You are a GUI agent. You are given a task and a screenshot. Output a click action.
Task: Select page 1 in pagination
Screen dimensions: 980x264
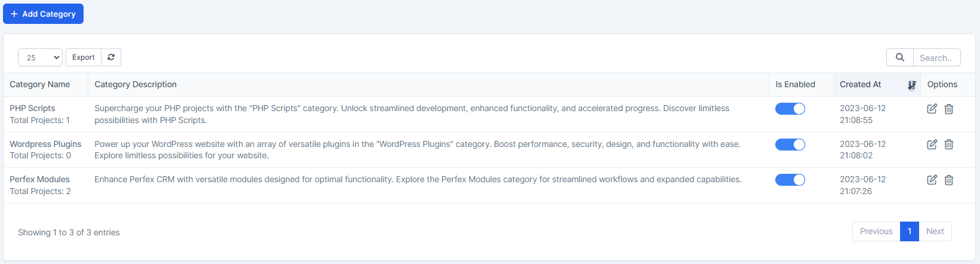point(909,231)
